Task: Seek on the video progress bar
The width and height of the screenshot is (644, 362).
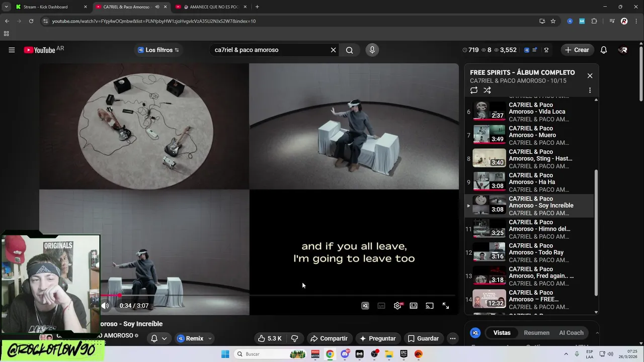Action: pyautogui.click(x=277, y=296)
